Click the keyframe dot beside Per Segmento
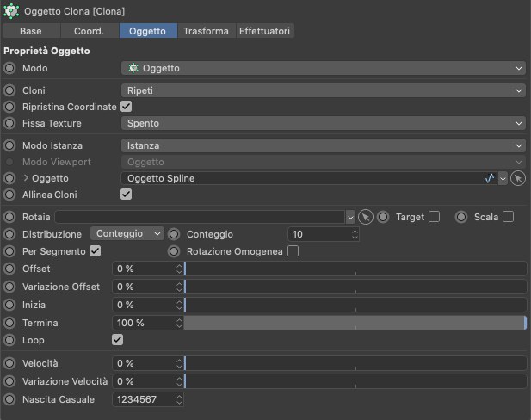The image size is (531, 420). (9, 251)
